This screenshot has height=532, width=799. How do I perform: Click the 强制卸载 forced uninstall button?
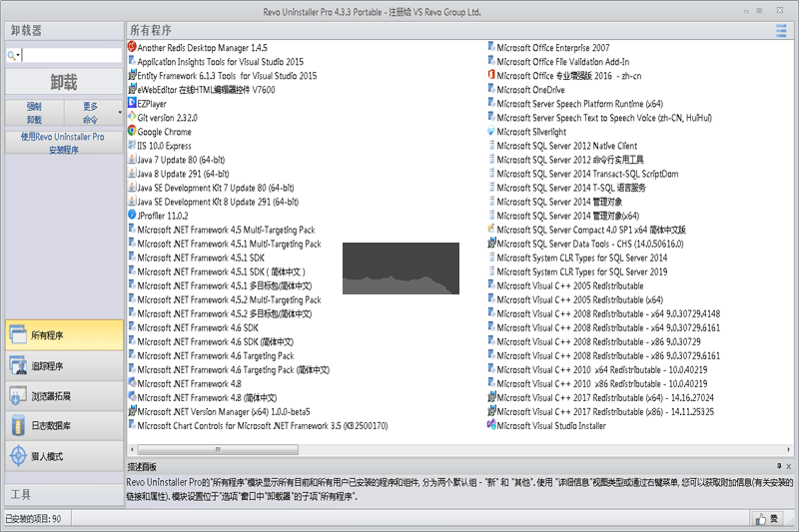coord(35,113)
